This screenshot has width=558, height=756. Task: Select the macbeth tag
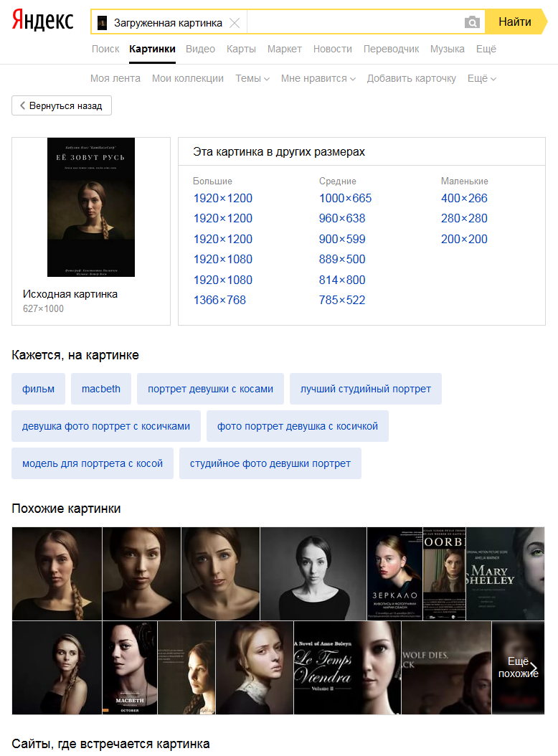[101, 389]
